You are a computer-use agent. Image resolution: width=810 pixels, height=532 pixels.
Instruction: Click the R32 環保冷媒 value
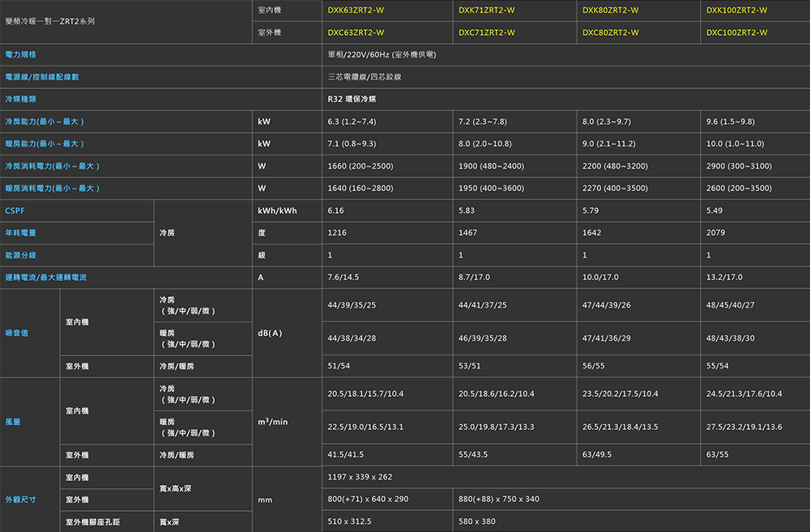pos(352,99)
